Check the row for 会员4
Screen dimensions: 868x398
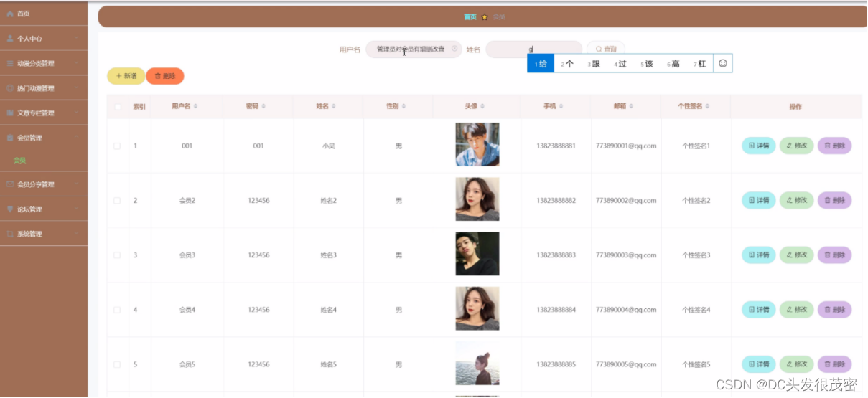[x=118, y=310]
